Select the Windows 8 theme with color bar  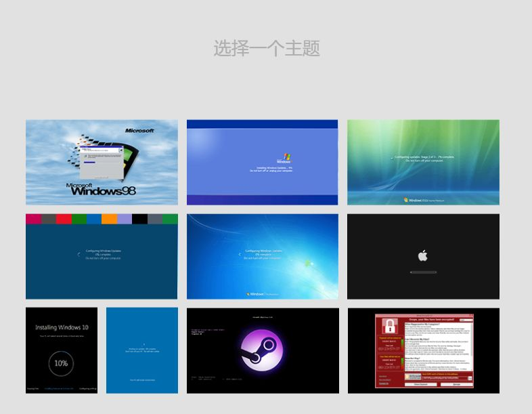pyautogui.click(x=102, y=256)
